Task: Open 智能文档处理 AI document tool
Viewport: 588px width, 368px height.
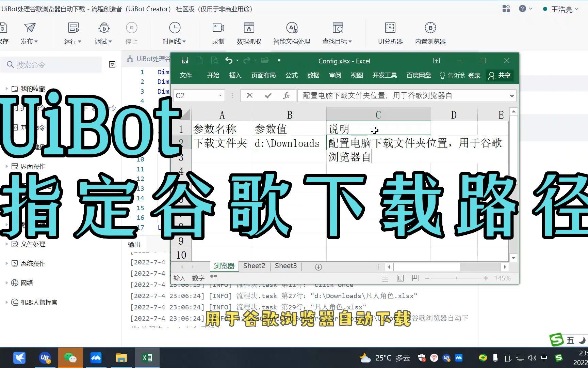Action: click(292, 28)
